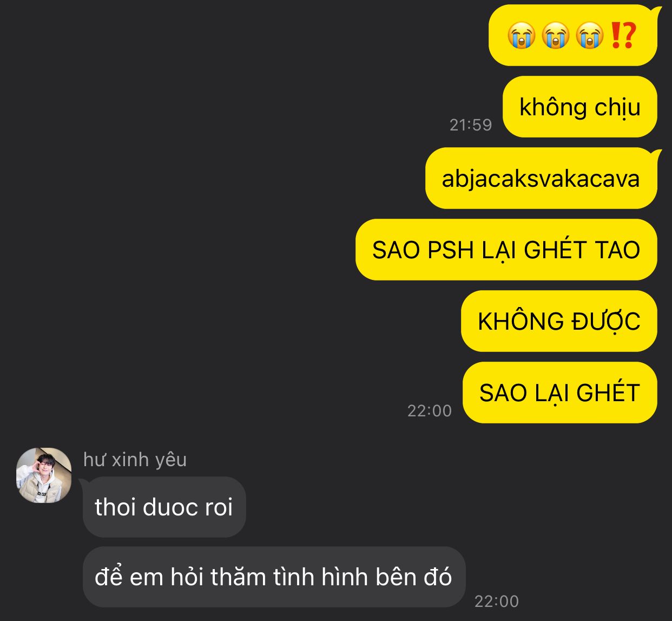Open the sender's profile picture avatar
Viewport: 672px width, 621px height.
(44, 475)
